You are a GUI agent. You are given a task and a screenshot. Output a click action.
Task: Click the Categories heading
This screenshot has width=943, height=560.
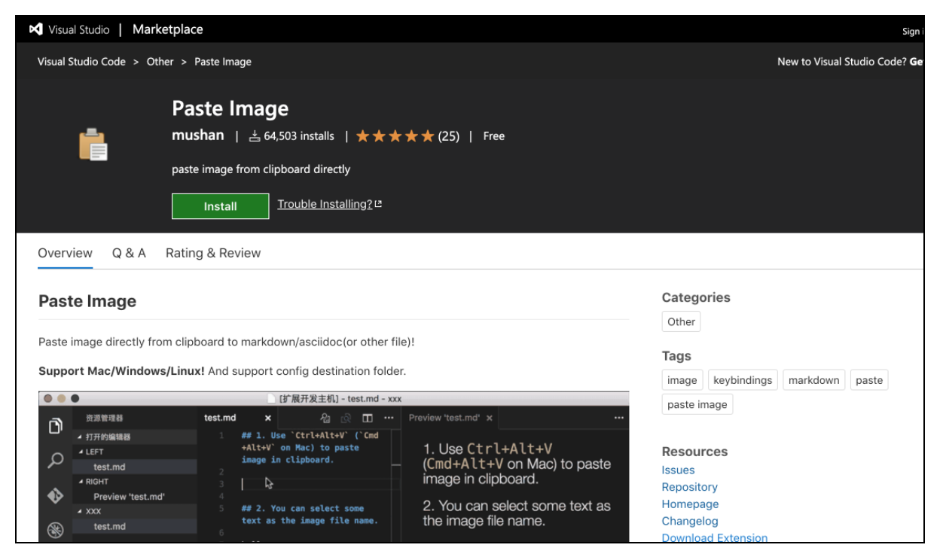point(696,297)
